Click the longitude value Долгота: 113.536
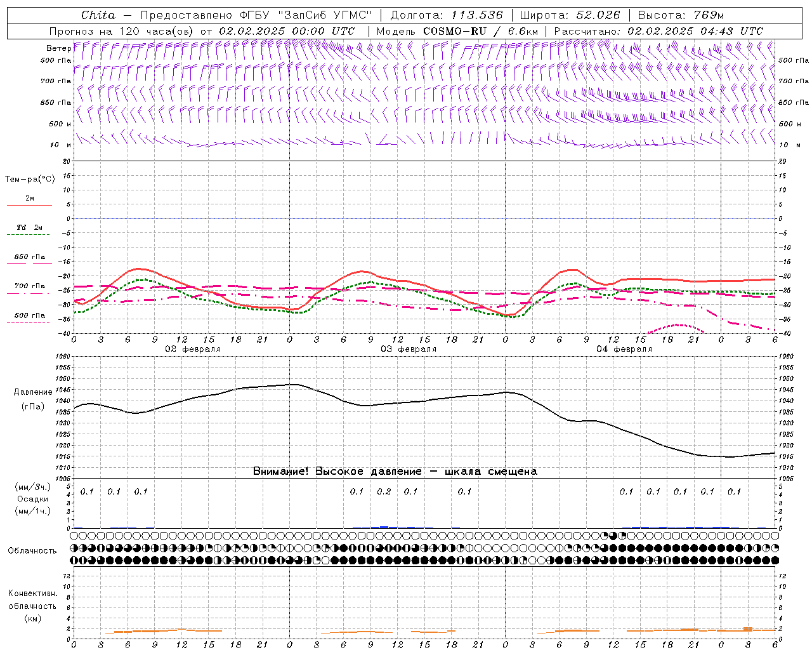The image size is (812, 650). pyautogui.click(x=447, y=15)
